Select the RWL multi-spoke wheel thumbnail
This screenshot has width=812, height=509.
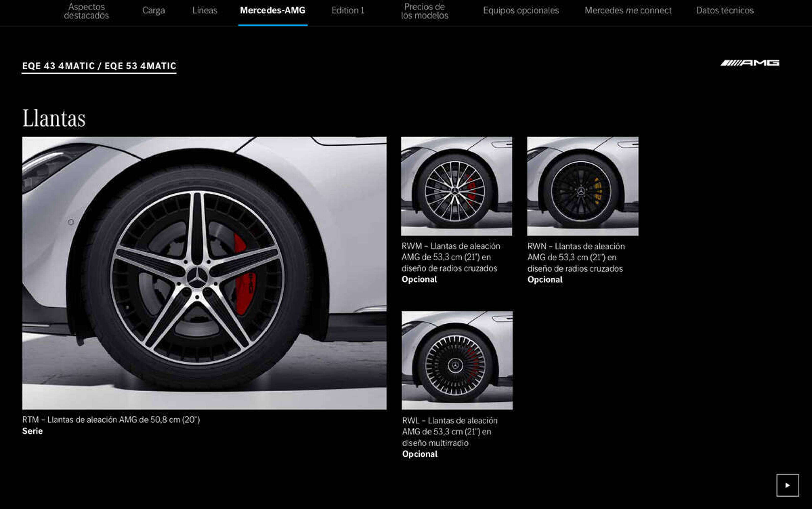tap(457, 360)
